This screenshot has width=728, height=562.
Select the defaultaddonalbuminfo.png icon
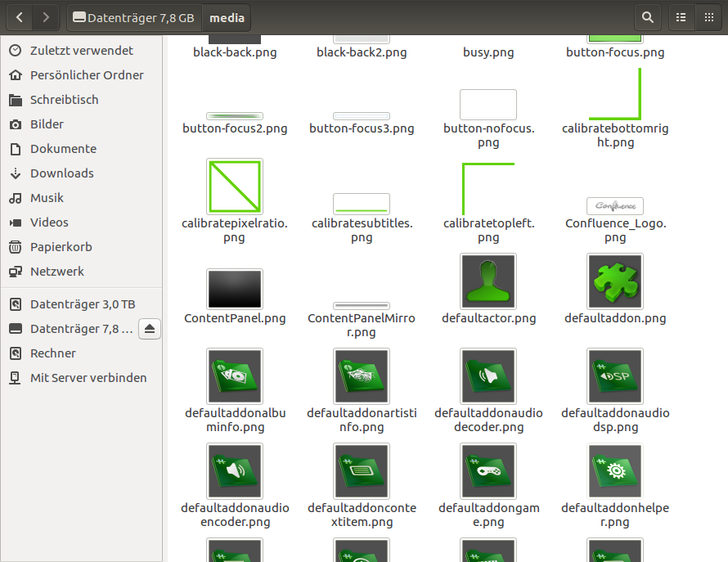click(235, 376)
